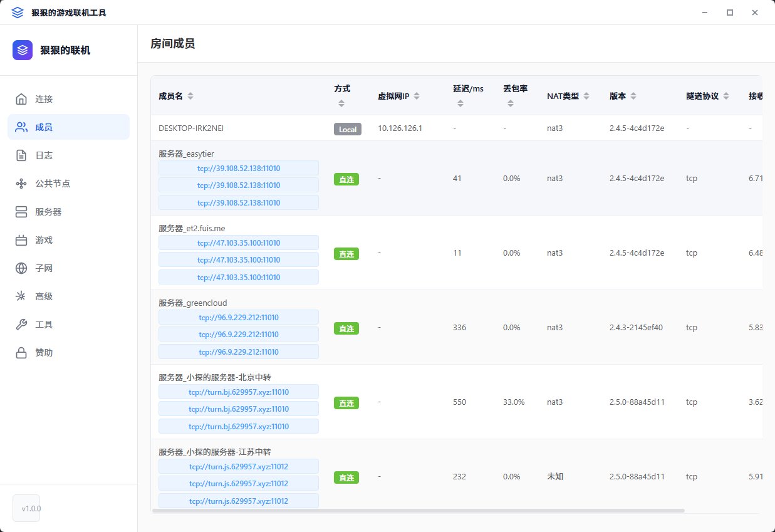Sort by NAT类型 column arrows
This screenshot has height=532, width=775.
pyautogui.click(x=586, y=96)
